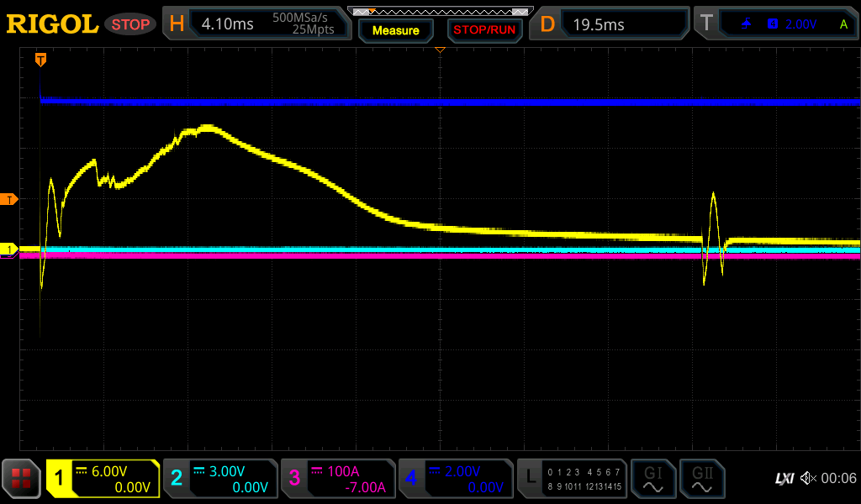The height and width of the screenshot is (504, 861).
Task: Open the Measure menu
Action: coord(395,30)
